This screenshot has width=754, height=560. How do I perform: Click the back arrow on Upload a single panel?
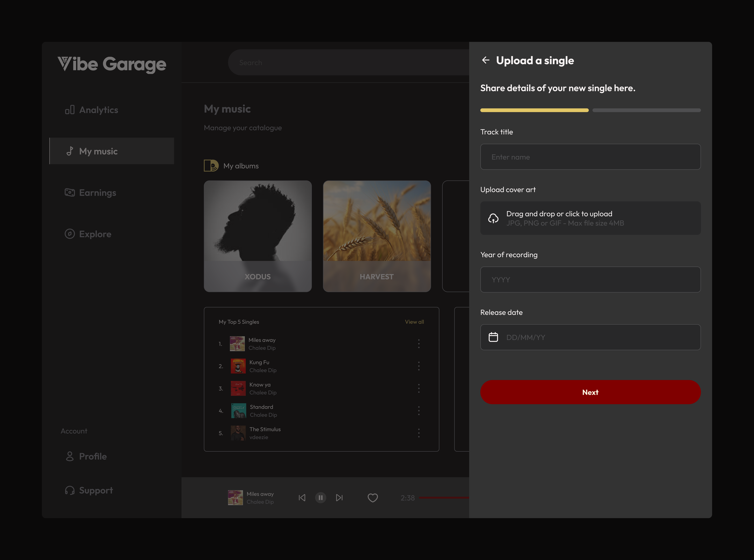tap(486, 60)
